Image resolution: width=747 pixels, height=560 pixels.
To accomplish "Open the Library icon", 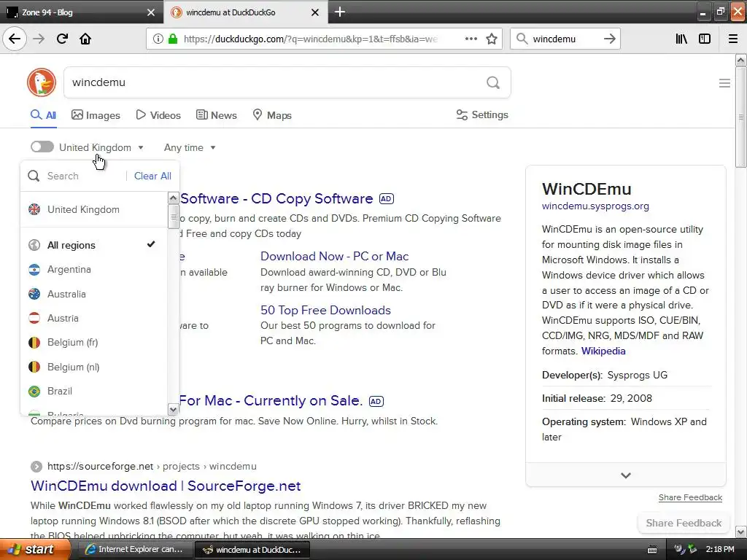I will (x=681, y=39).
